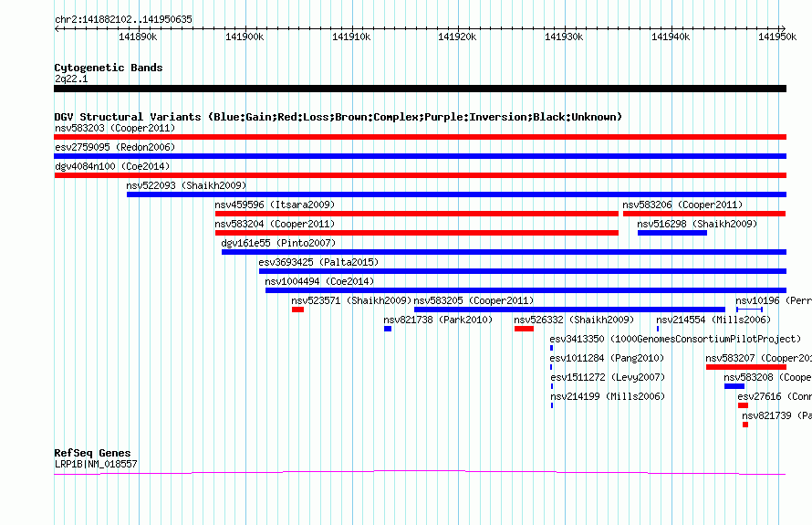Click the nsv583204 (Cooper2011) variant label
Viewport: 812px width, 525px height.
tap(275, 224)
